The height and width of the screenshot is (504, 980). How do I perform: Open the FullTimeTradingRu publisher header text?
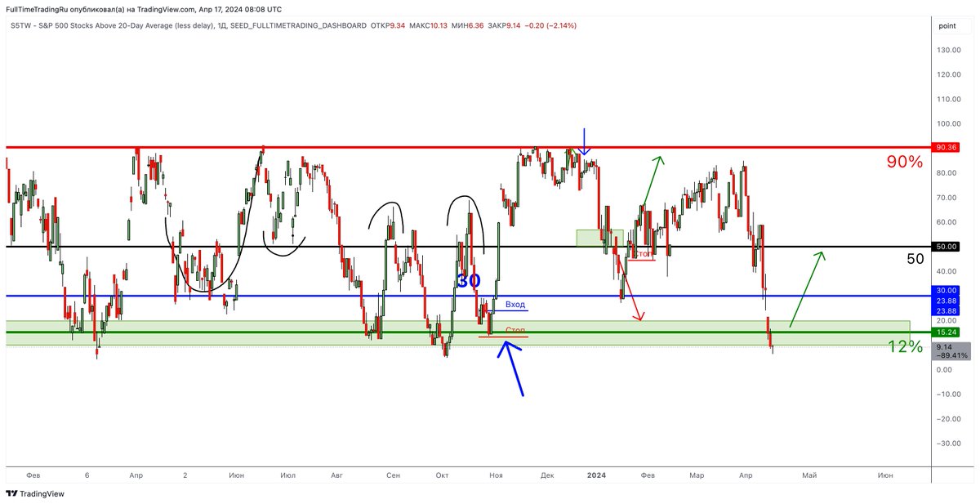tap(144, 9)
